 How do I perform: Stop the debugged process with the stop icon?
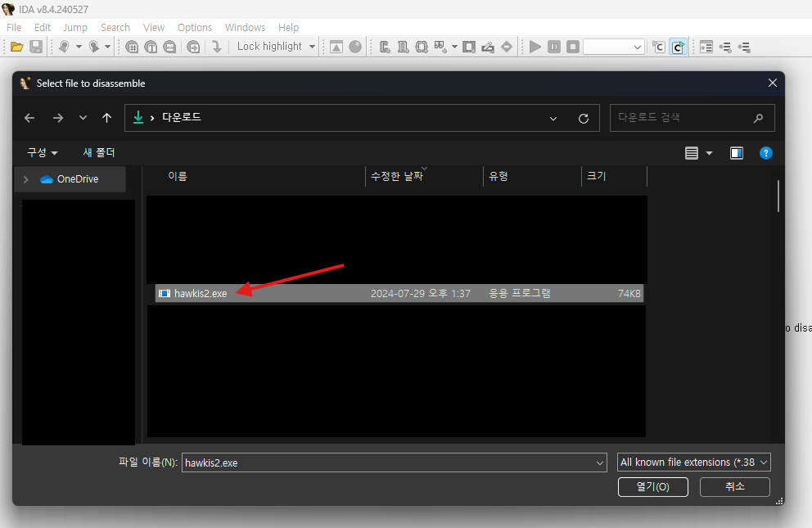tap(573, 47)
